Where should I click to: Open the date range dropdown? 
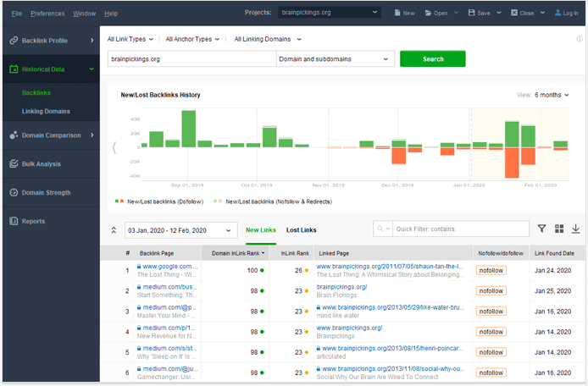pyautogui.click(x=181, y=230)
